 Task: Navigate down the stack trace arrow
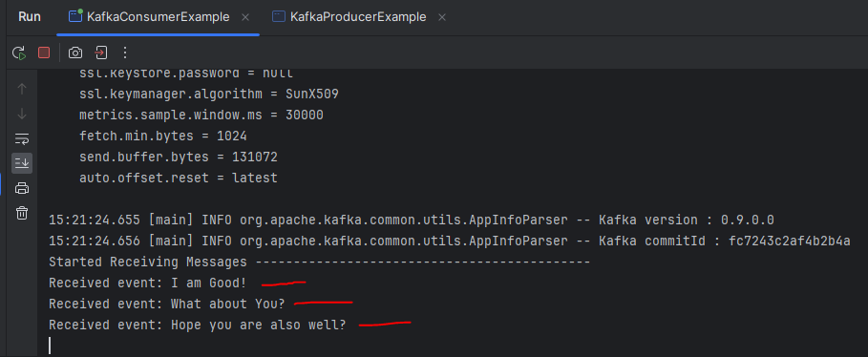point(22,114)
